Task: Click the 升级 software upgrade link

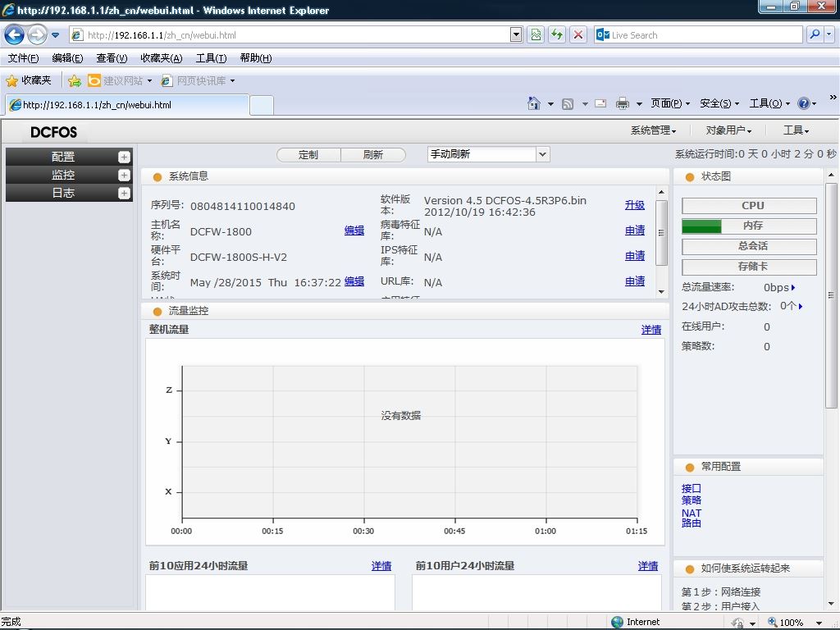Action: pos(635,205)
